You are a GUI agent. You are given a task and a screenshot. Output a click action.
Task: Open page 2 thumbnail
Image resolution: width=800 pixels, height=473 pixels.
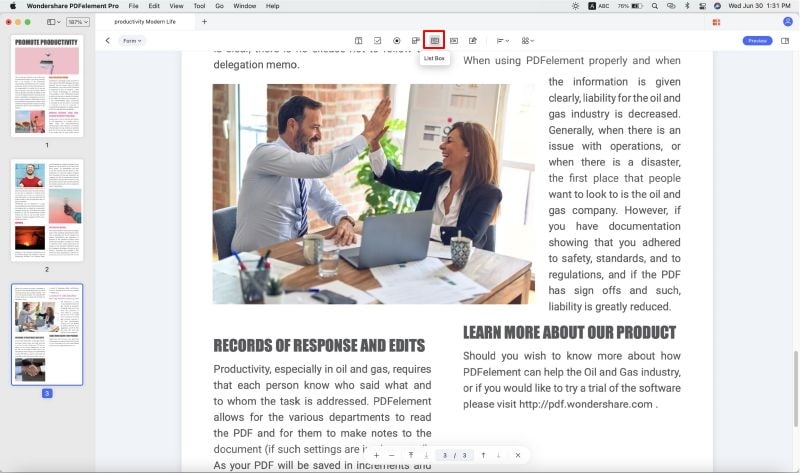(x=47, y=210)
